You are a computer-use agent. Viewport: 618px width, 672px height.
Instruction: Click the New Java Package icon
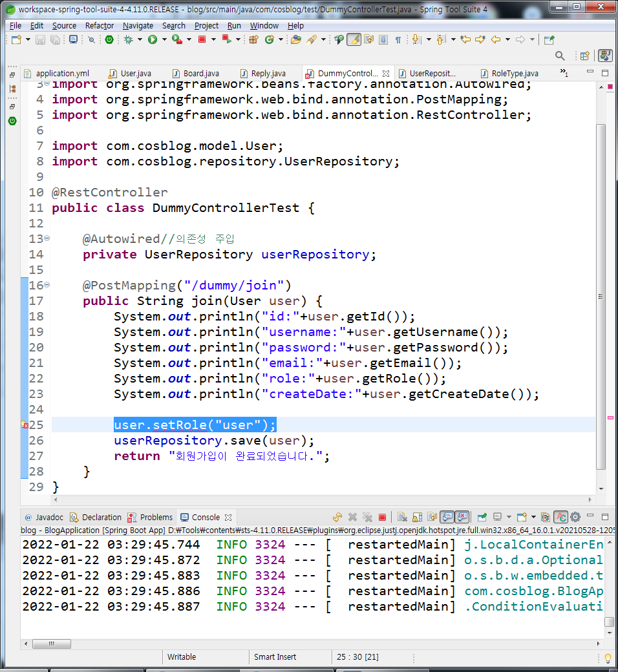click(254, 40)
